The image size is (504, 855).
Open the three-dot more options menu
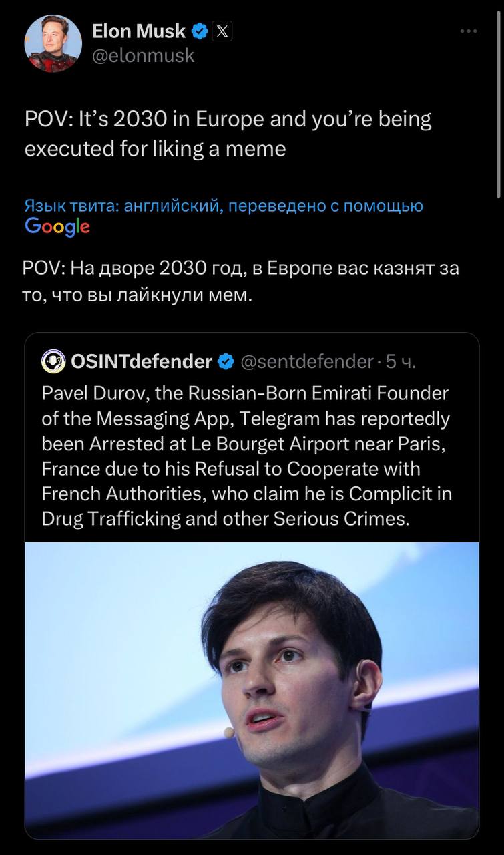pos(469,31)
